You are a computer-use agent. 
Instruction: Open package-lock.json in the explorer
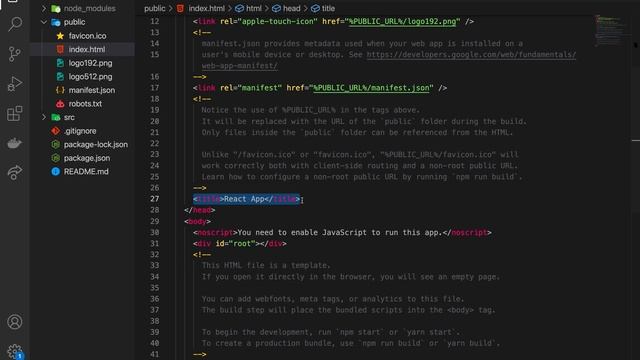point(96,144)
